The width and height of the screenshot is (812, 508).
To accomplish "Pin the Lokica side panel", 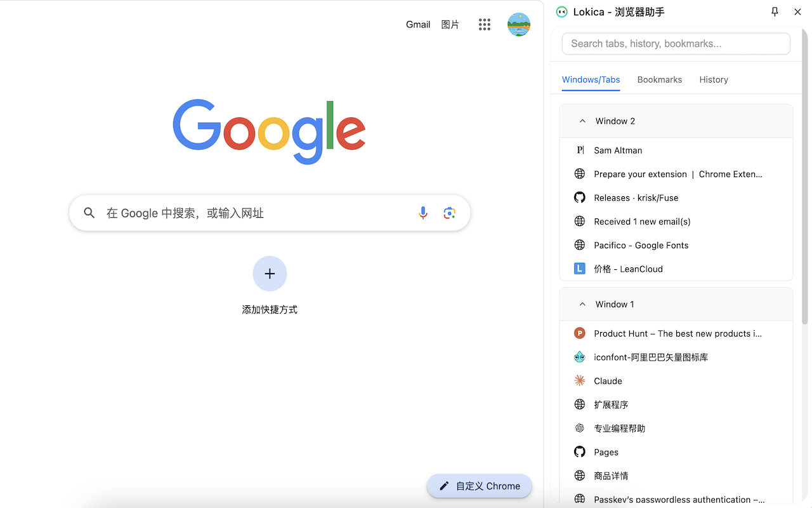I will [775, 11].
